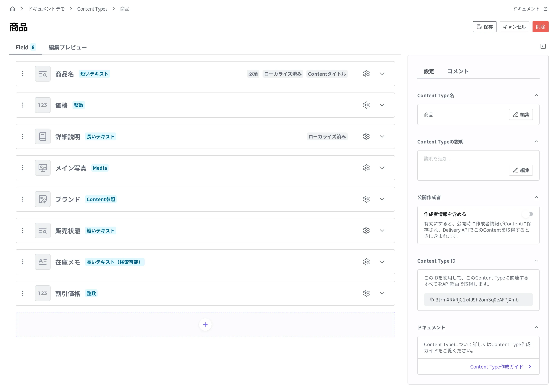Screen dimensions: 558x392
Task: Collapse the Content Typeの説明 section
Action: click(536, 142)
